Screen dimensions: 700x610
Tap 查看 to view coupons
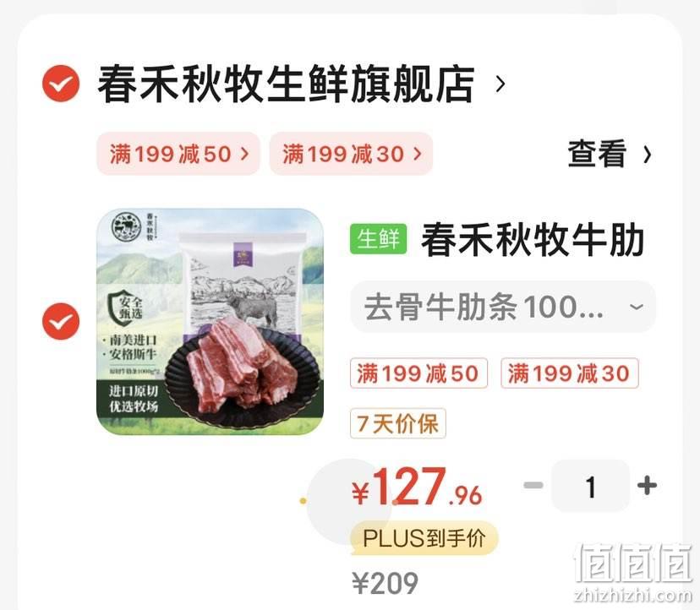[597, 154]
